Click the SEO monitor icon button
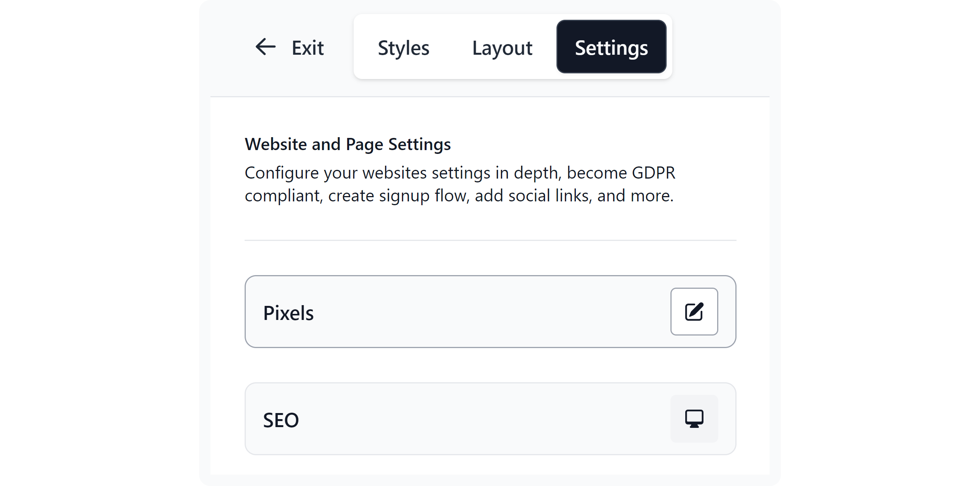Image resolution: width=980 pixels, height=486 pixels. (694, 419)
